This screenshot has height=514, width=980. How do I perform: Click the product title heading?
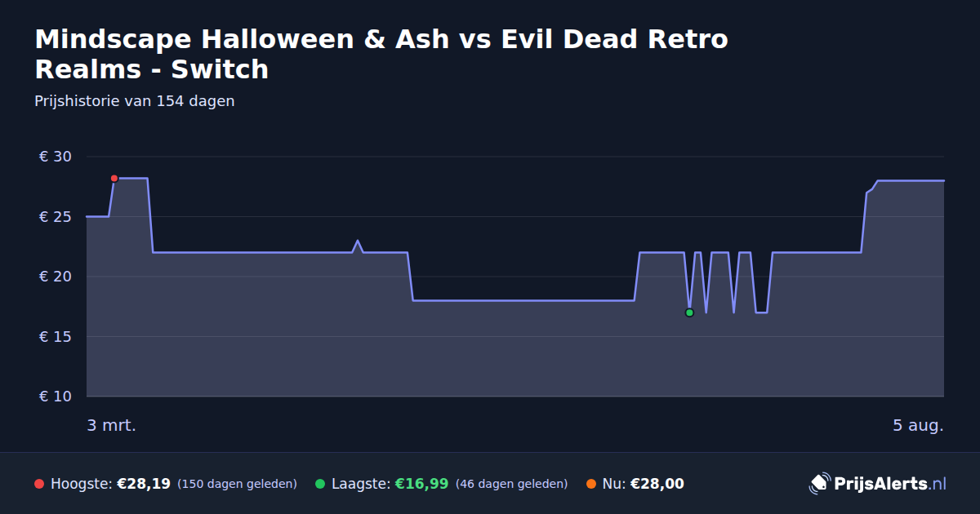pos(381,54)
